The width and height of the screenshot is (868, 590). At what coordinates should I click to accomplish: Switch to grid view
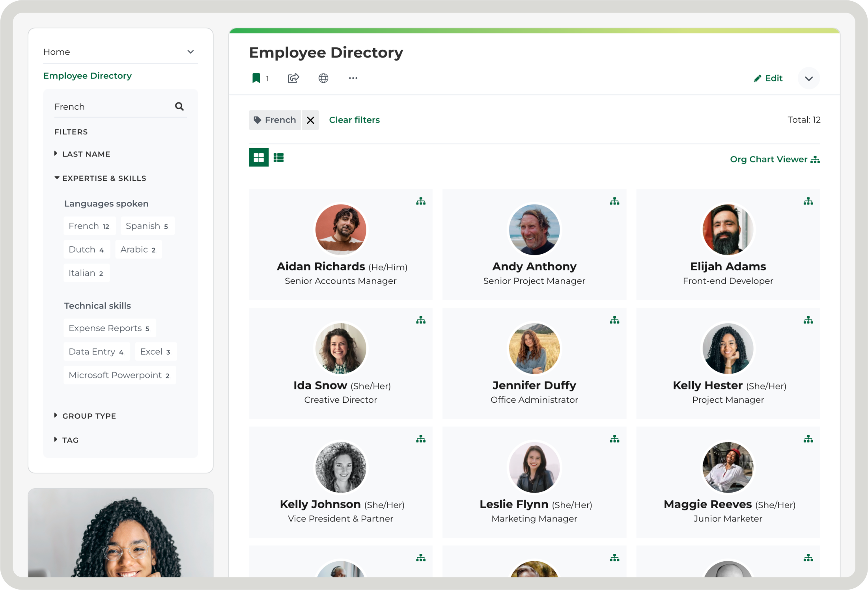[259, 158]
